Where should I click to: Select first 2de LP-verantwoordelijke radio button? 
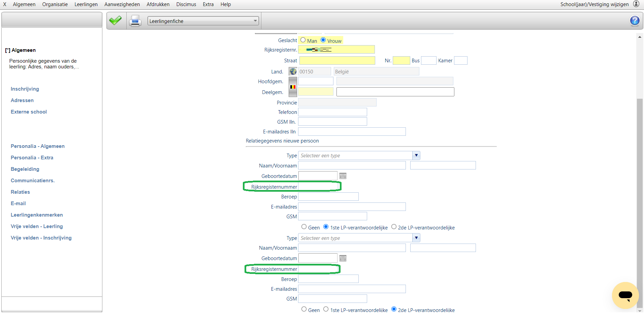click(x=394, y=227)
